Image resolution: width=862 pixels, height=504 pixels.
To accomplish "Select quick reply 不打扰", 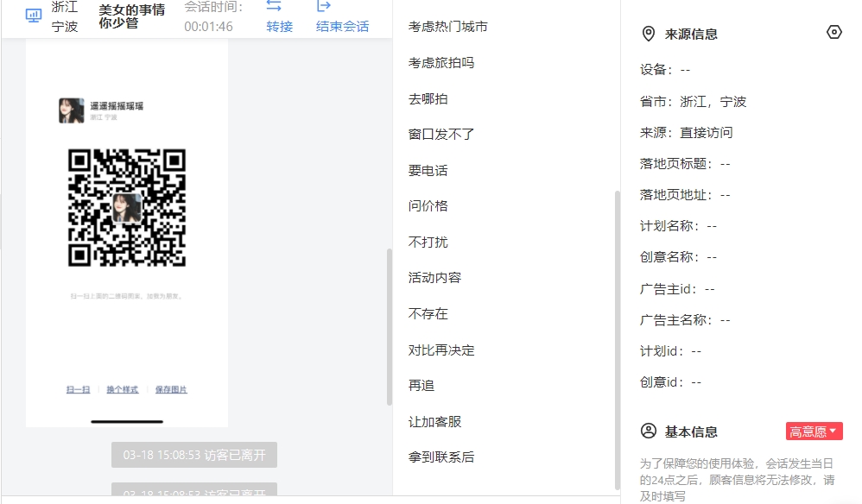I will pyautogui.click(x=428, y=243).
